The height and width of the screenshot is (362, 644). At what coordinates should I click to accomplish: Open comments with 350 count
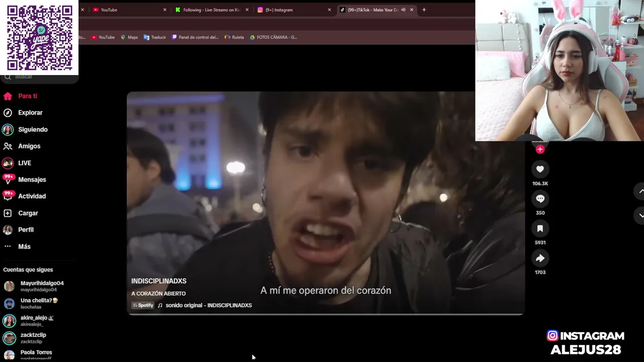click(x=540, y=199)
